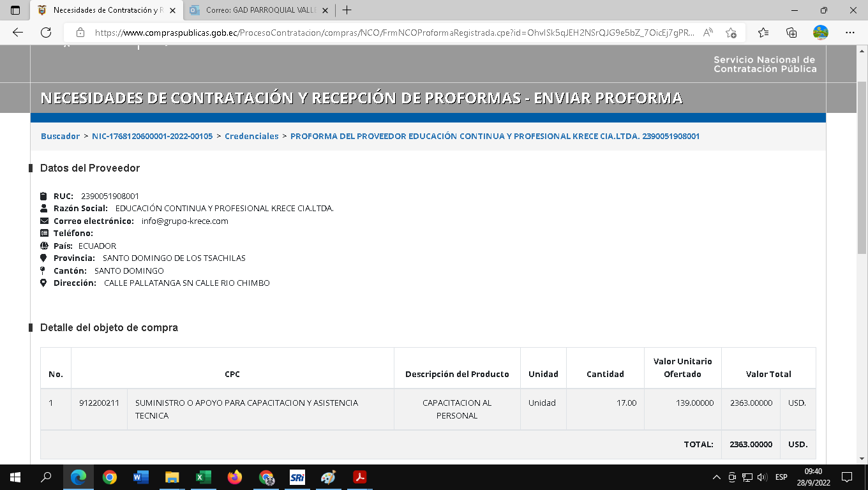Open the tab actions menu button
Image resolution: width=868 pixels, height=490 pixels.
[x=15, y=10]
